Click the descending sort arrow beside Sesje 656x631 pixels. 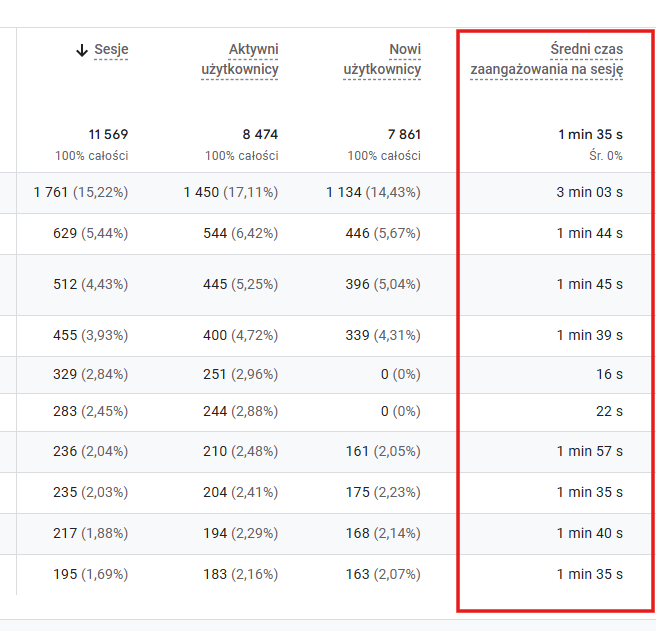(x=82, y=50)
